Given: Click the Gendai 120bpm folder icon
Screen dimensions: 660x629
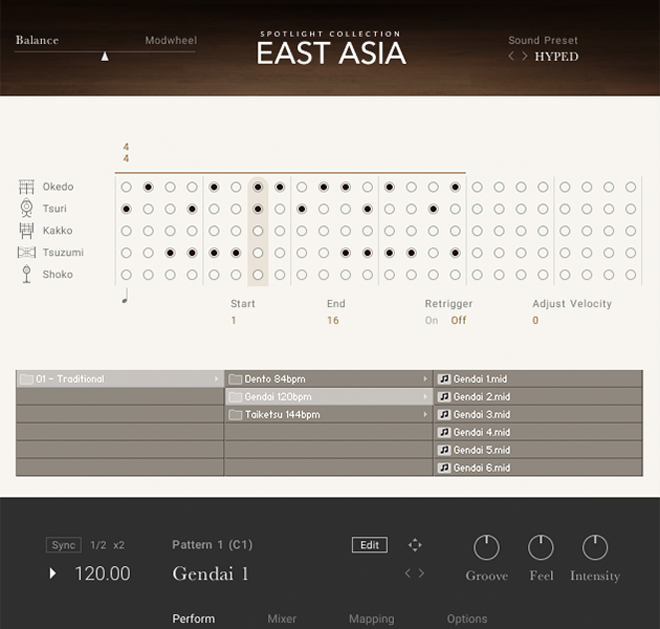Looking at the screenshot, I should (235, 397).
